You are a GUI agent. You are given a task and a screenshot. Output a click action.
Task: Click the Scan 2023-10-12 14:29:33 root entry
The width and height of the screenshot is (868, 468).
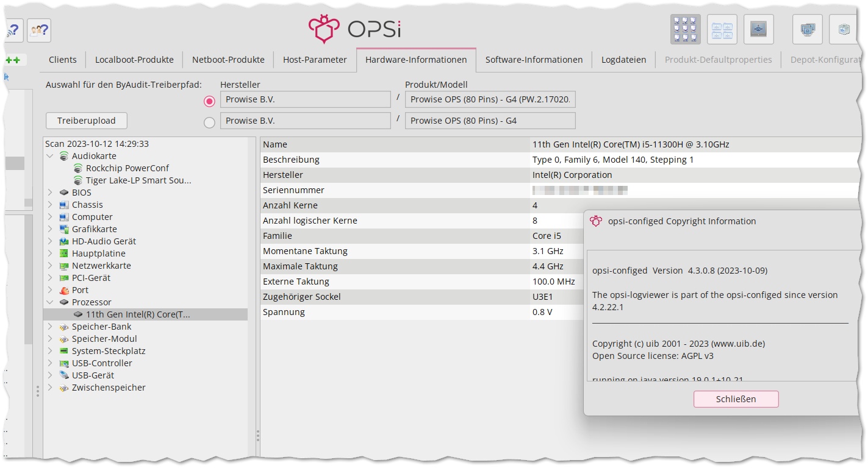click(97, 144)
